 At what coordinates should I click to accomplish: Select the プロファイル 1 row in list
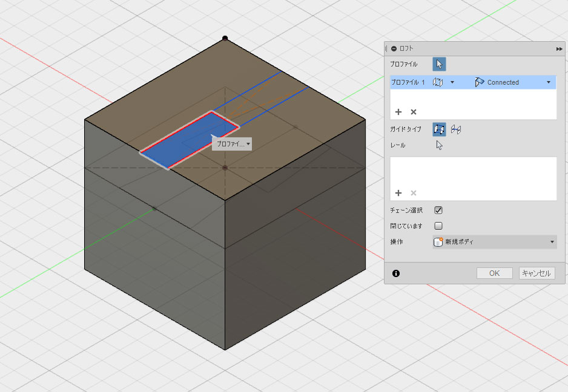[408, 82]
